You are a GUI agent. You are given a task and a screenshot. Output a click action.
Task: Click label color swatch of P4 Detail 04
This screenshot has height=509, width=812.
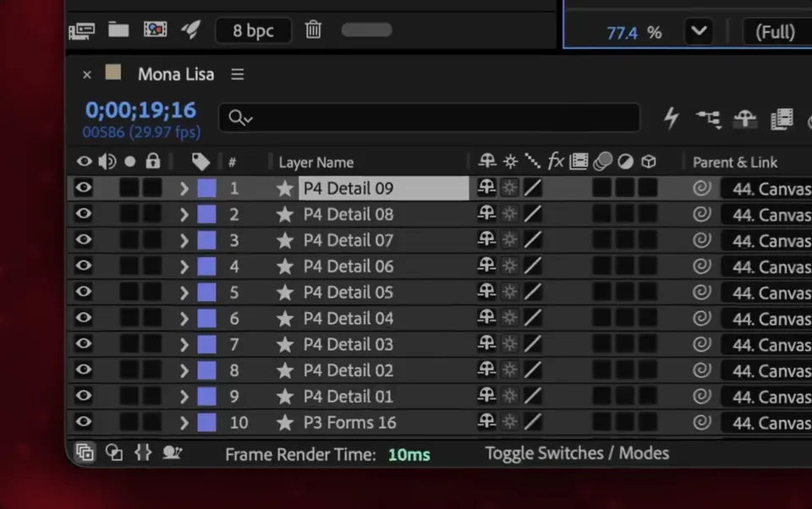click(206, 318)
